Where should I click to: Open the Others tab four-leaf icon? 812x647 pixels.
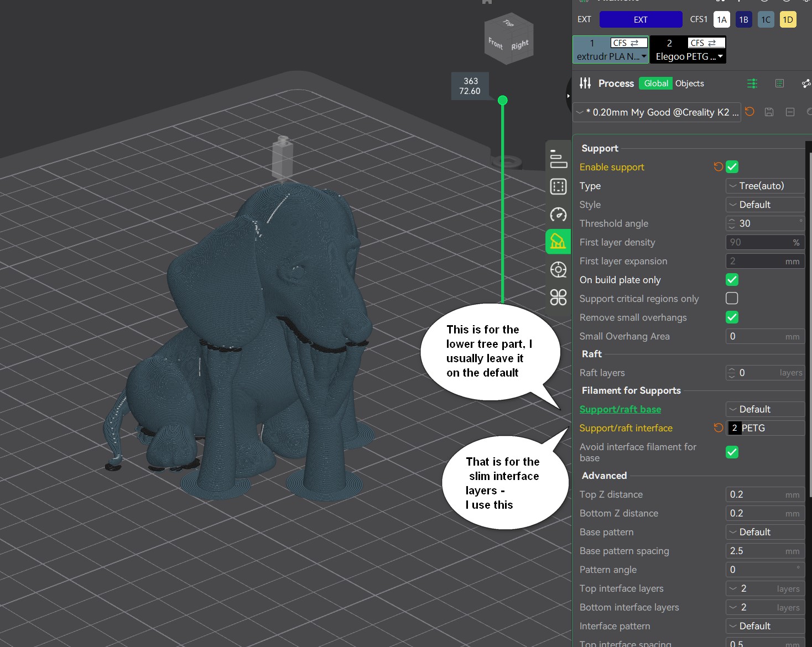pos(558,298)
